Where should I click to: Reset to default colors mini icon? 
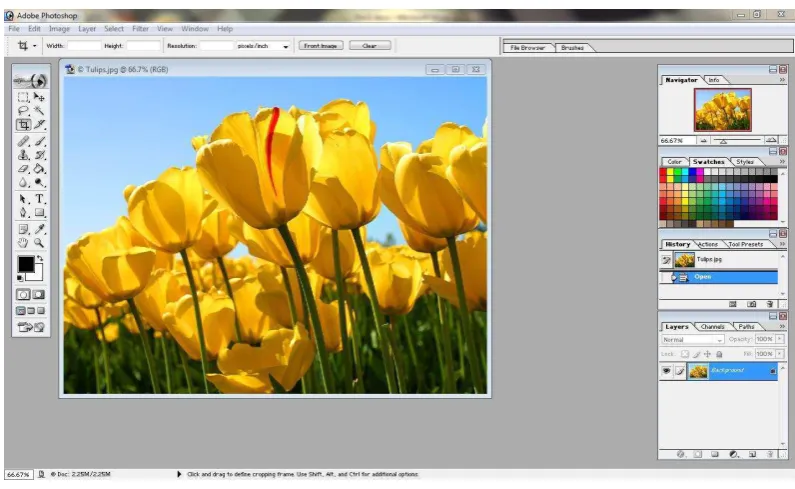click(20, 278)
